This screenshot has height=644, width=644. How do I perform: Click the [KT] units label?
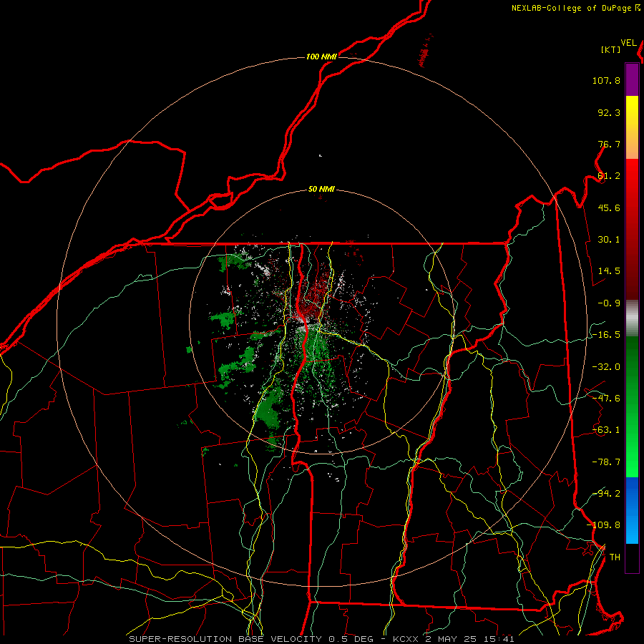coord(611,49)
